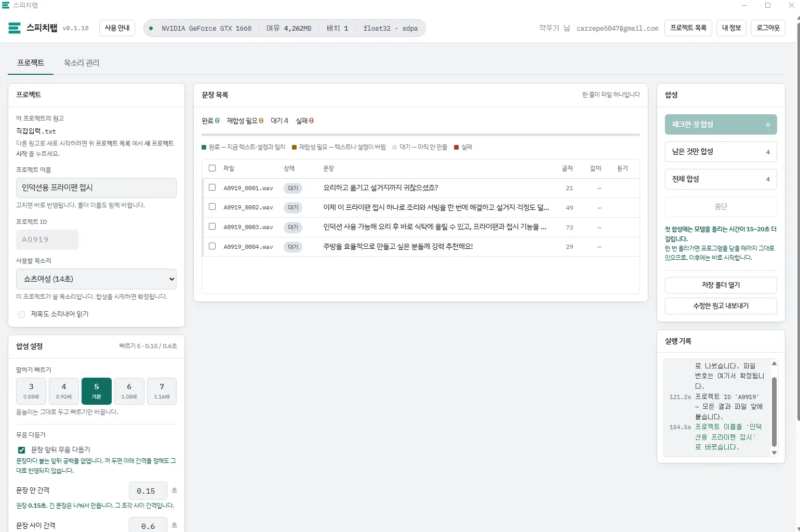Tick the select-all checkbox in the table header

(x=212, y=168)
